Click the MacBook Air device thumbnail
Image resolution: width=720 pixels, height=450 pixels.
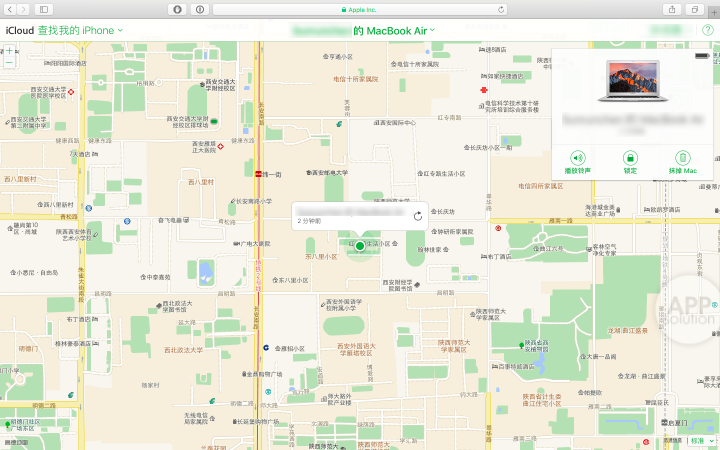[633, 81]
